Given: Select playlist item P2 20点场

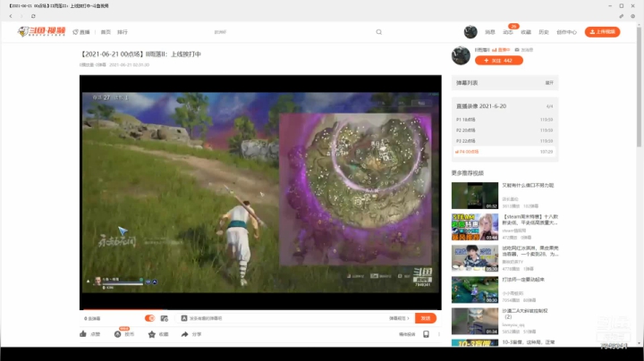Looking at the screenshot, I should pos(504,130).
